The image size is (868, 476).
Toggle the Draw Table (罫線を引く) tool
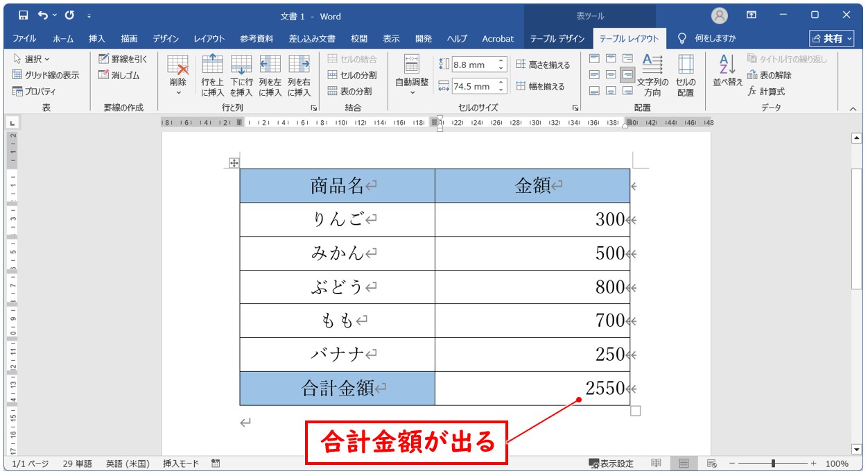123,59
